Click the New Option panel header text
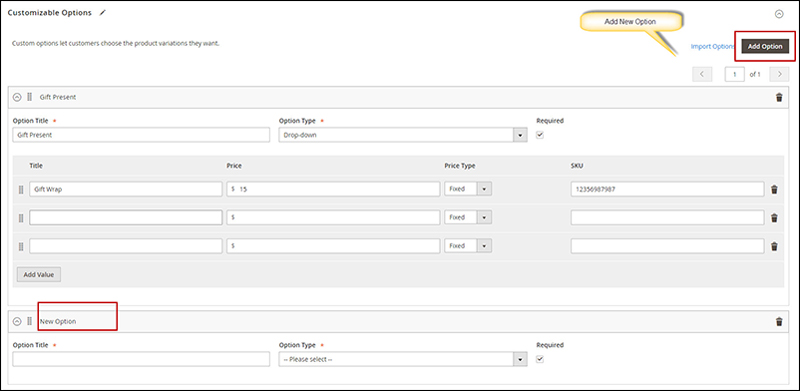The height and width of the screenshot is (391, 800). pos(58,322)
